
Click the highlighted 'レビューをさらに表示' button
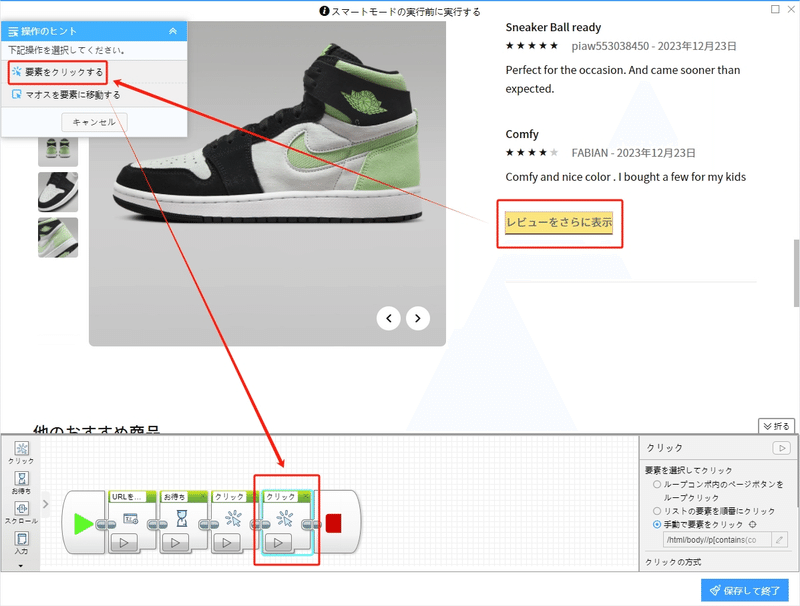pos(559,222)
